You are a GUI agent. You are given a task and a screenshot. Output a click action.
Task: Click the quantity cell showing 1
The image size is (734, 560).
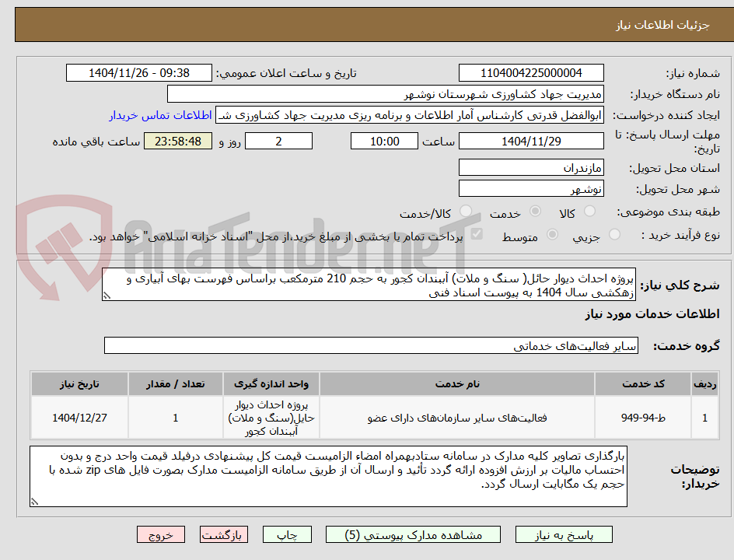tap(176, 418)
